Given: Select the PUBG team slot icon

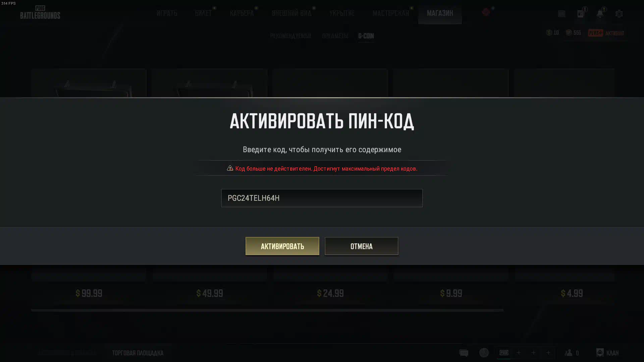Looking at the screenshot, I should point(504,353).
